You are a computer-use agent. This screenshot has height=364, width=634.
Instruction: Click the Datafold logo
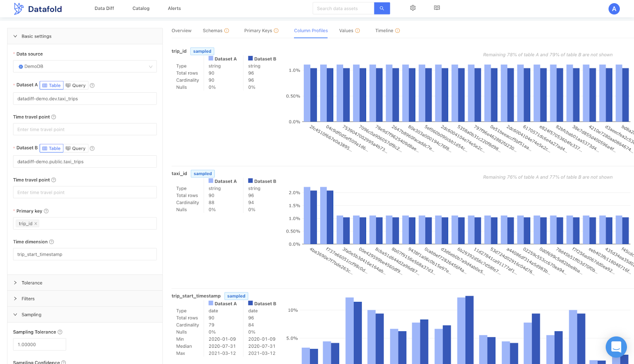[x=38, y=9]
